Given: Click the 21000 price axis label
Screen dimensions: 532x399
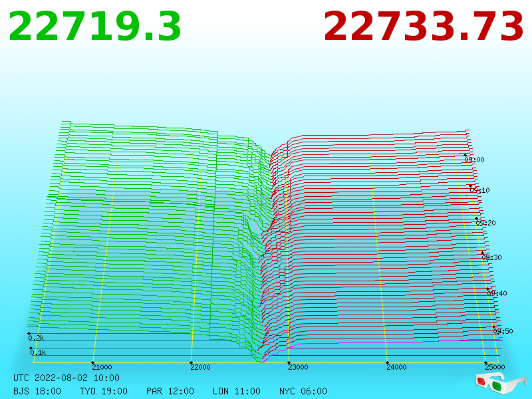Looking at the screenshot, I should tap(102, 367).
